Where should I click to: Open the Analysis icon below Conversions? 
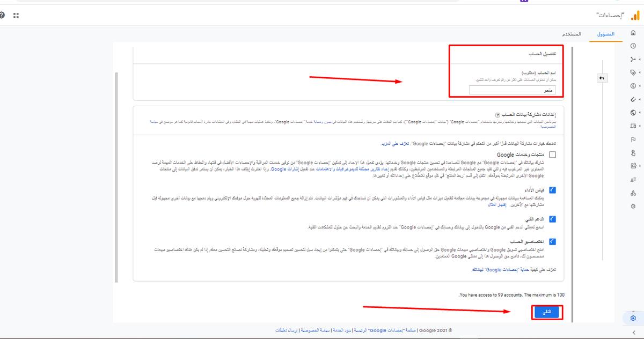coord(633,166)
